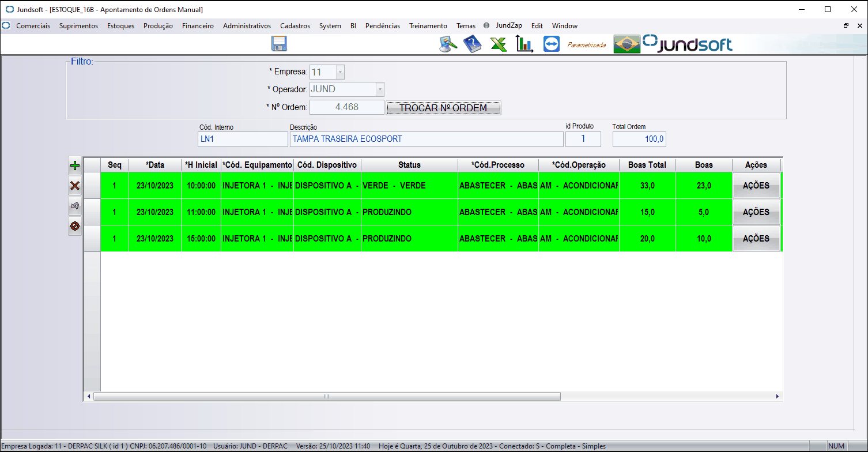Viewport: 868px width, 452px height.
Task: Open the System menu
Action: pyautogui.click(x=330, y=26)
